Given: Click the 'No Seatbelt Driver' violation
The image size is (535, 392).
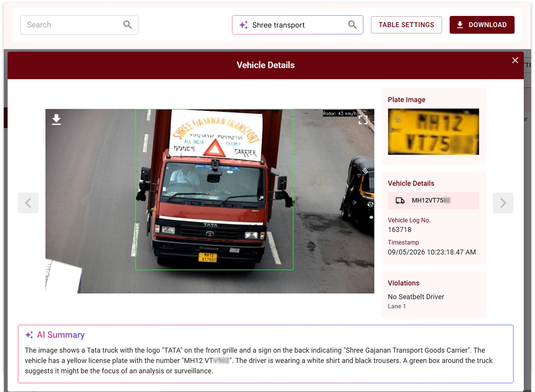Looking at the screenshot, I should click(415, 297).
